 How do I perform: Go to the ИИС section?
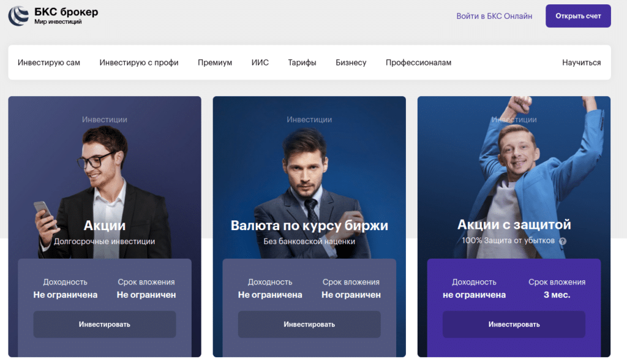(x=260, y=62)
